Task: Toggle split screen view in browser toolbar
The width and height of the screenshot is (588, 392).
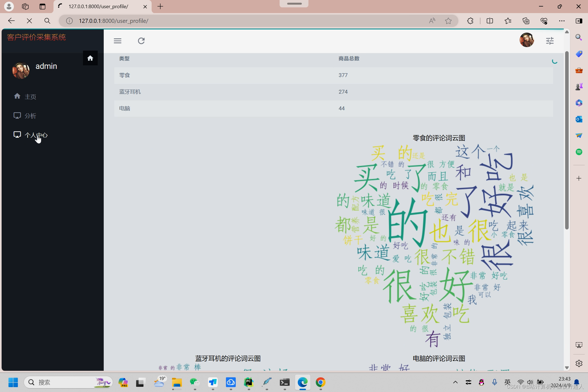Action: tap(489, 21)
